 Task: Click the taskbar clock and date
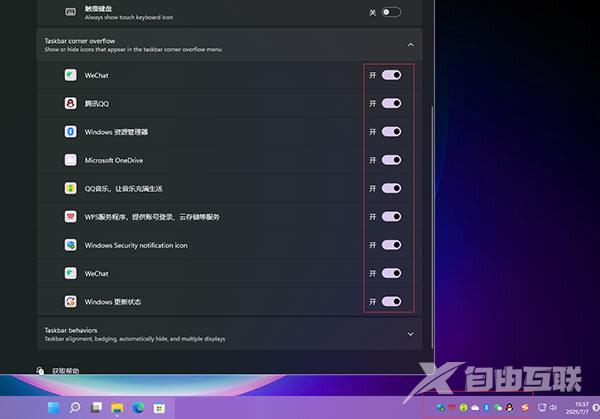click(x=578, y=408)
